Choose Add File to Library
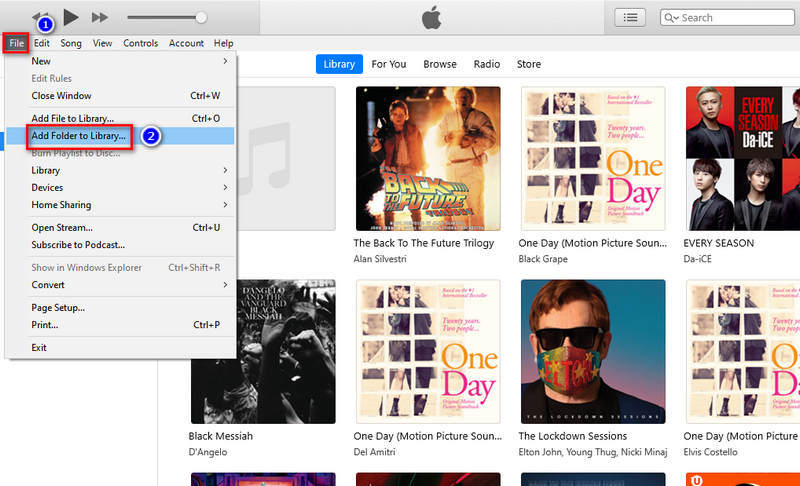 [x=120, y=118]
